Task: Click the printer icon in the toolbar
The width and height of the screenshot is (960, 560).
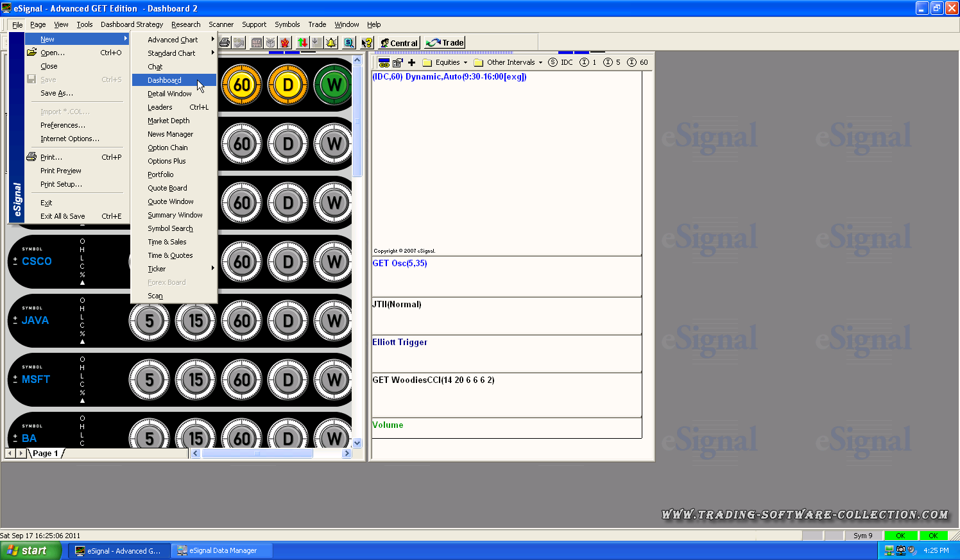Action: tap(225, 43)
